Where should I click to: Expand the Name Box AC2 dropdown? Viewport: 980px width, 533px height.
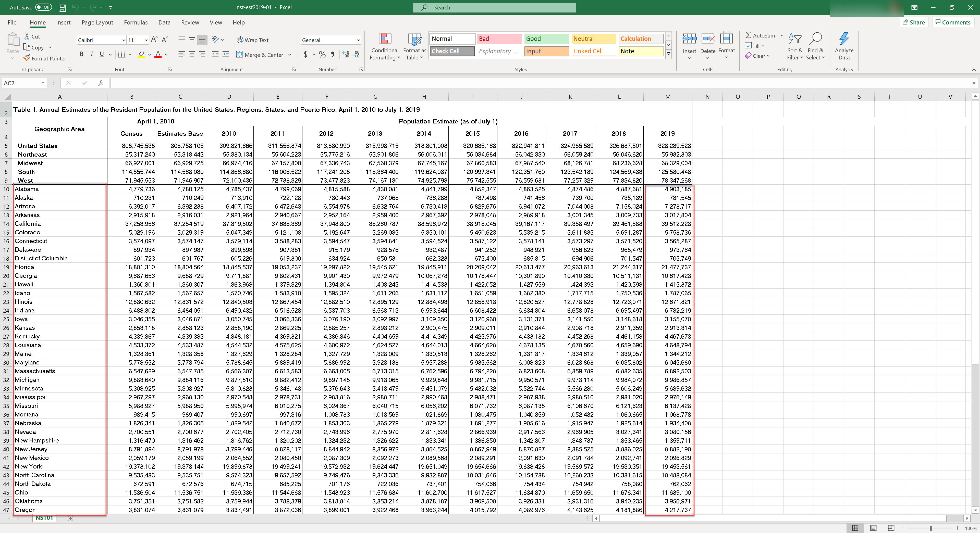click(x=43, y=83)
